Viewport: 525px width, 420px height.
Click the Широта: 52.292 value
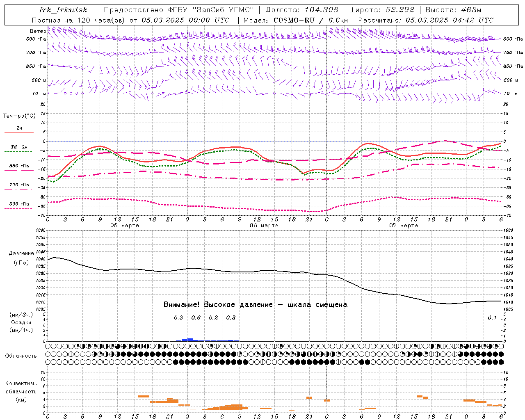point(382,10)
